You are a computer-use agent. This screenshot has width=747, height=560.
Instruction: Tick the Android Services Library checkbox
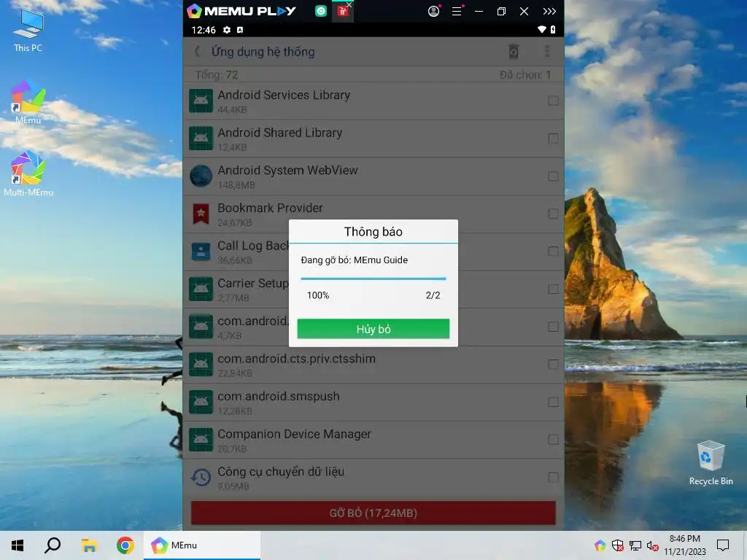pyautogui.click(x=553, y=101)
